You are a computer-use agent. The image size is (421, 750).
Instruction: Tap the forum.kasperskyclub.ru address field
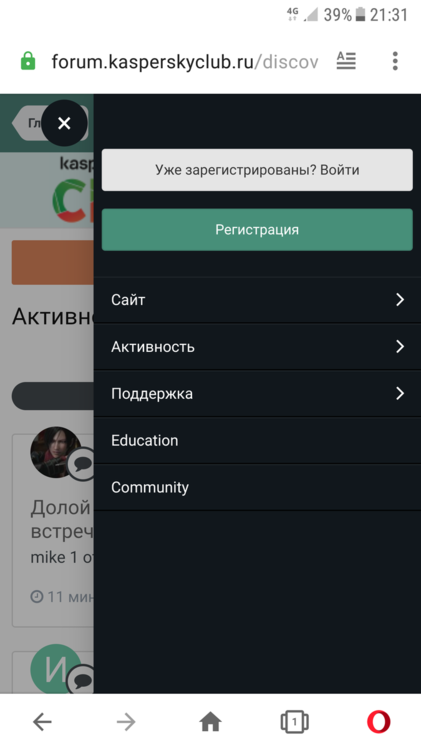pyautogui.click(x=185, y=61)
